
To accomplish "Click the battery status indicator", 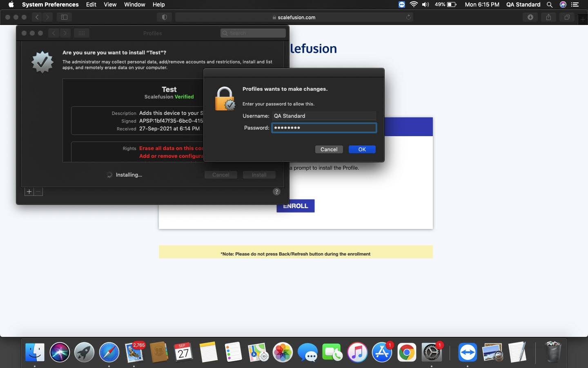I will [445, 4].
